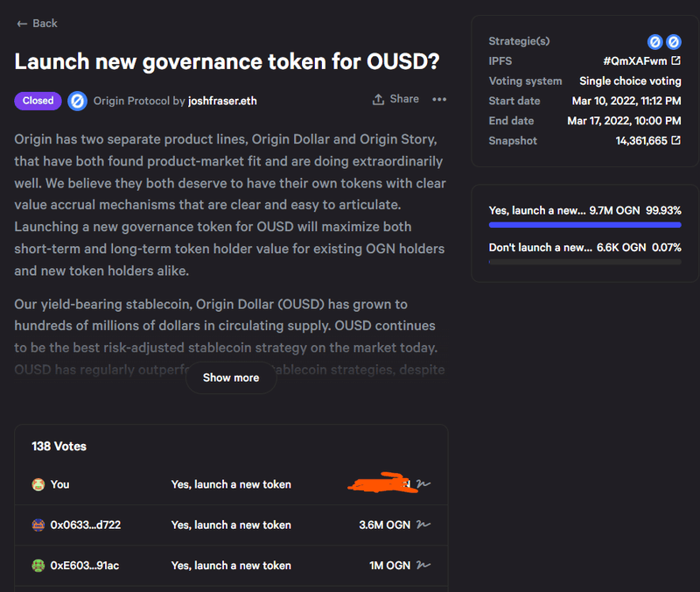Viewport: 700px width, 592px height.
Task: Click the Don't launch result progress bar
Action: tap(584, 262)
